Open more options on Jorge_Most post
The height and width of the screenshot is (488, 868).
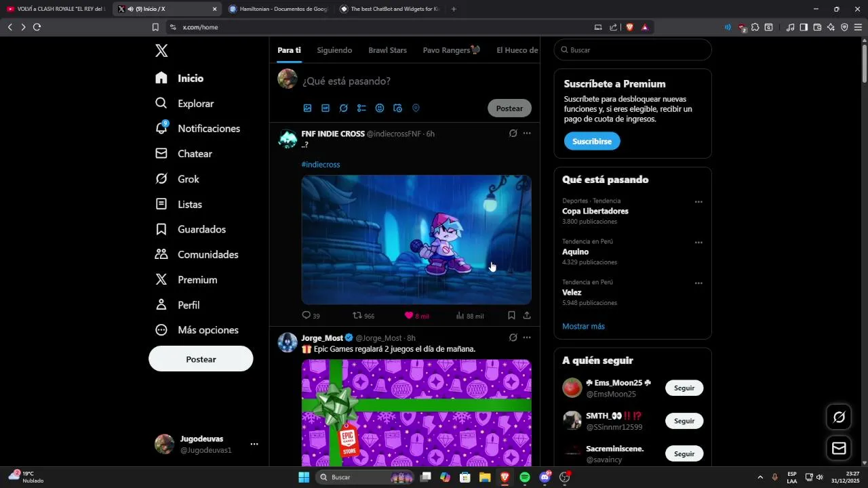tap(527, 338)
